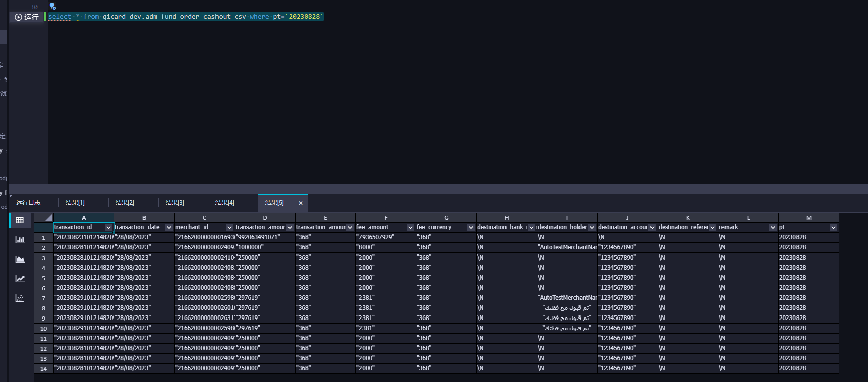
Task: Switch to line chart view icon
Action: 20,279
